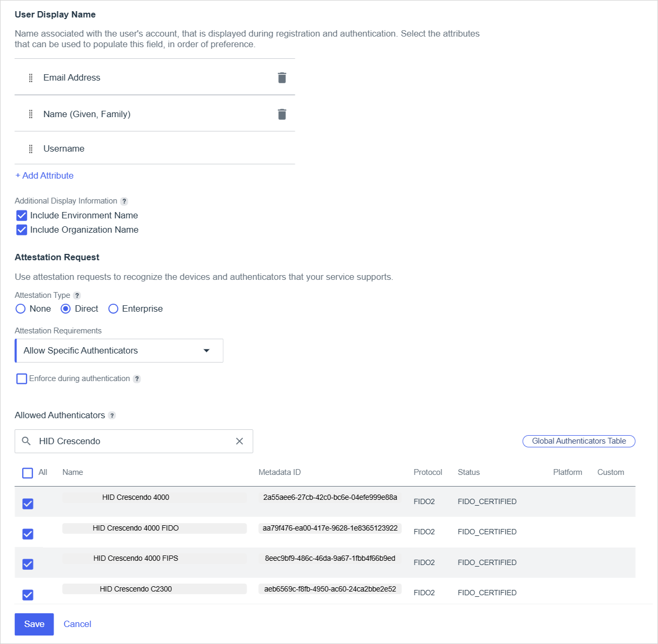Viewport: 658px width, 644px height.
Task: Open help for Additional Display Information
Action: 124,201
